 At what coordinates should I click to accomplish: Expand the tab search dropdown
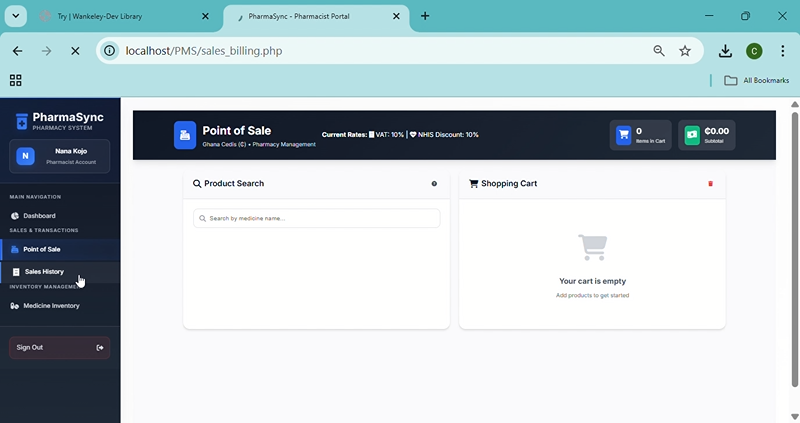16,16
